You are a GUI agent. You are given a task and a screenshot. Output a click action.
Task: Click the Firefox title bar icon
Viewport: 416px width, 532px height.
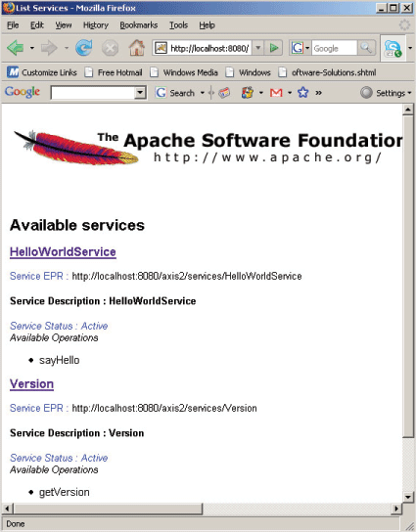click(8, 8)
